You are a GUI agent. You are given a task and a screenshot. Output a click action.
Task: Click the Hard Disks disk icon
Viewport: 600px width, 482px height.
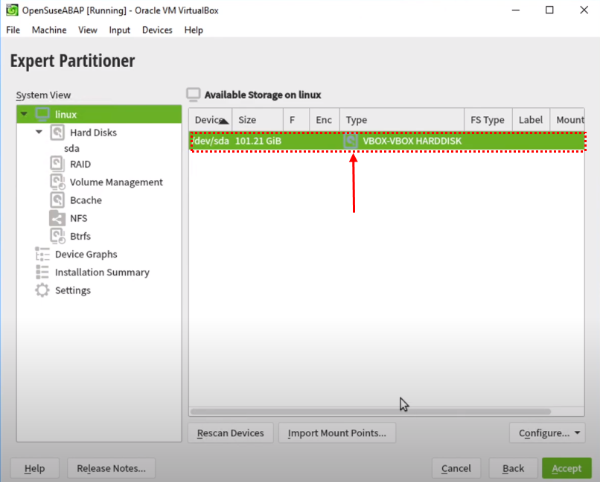pos(57,132)
